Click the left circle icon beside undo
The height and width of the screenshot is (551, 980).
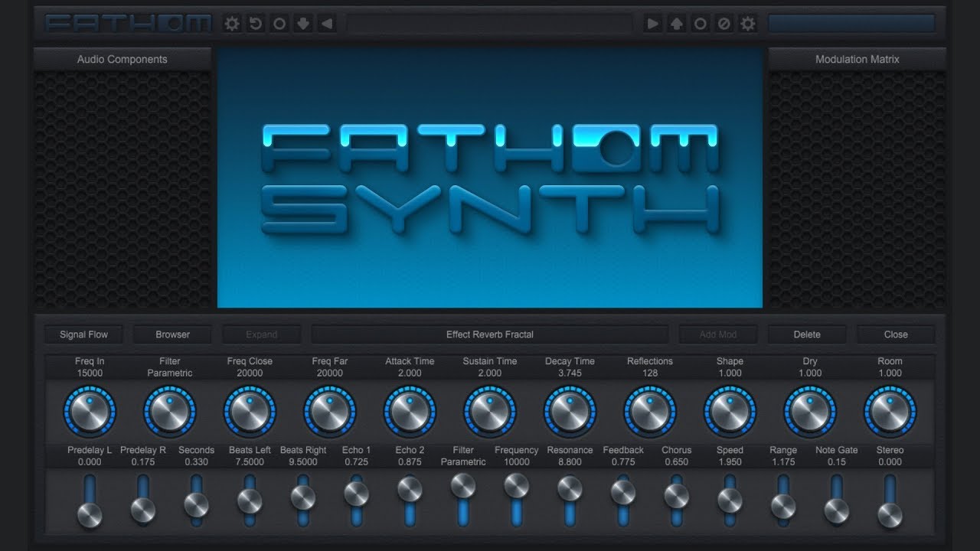pos(279,24)
